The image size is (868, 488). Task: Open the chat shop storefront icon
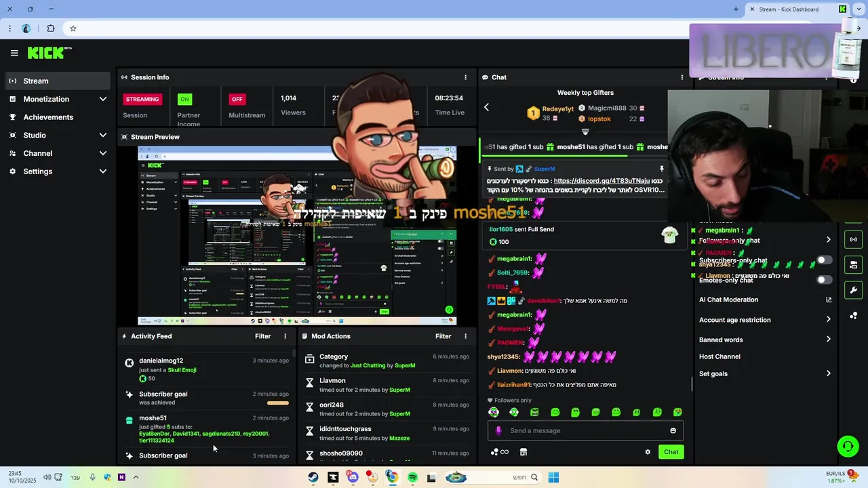(x=523, y=452)
